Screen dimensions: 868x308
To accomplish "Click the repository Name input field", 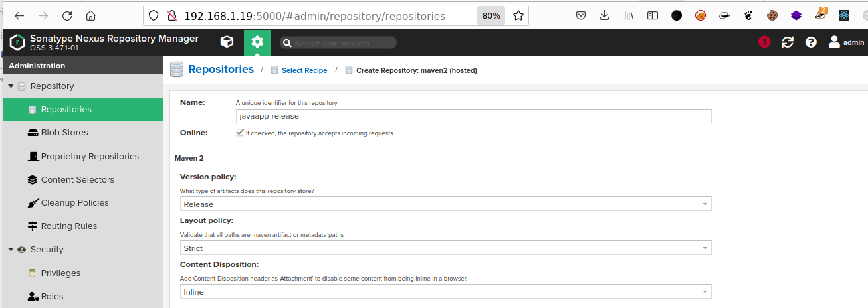I will pyautogui.click(x=474, y=116).
